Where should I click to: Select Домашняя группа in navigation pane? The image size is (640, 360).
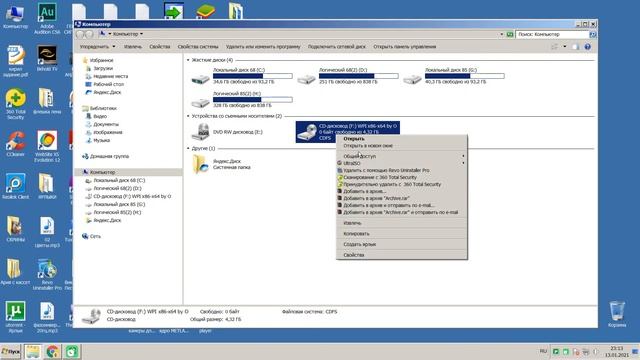(109, 156)
